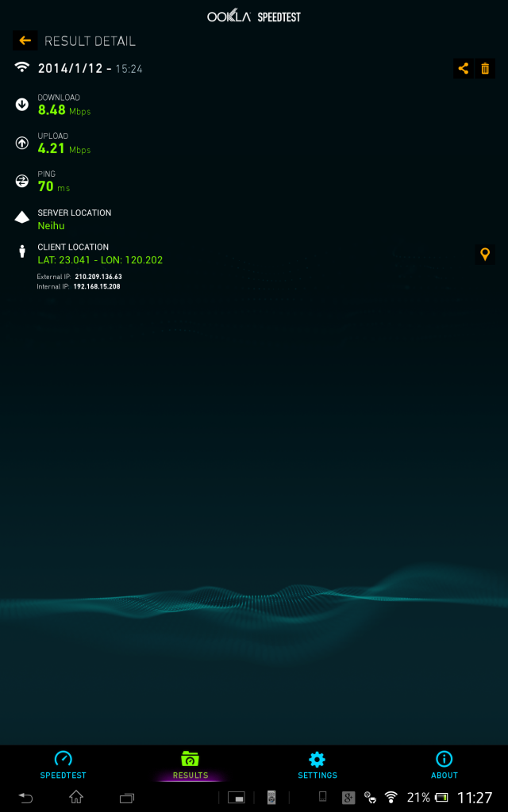Click the 70 ms ping value
The image size is (508, 812).
coord(54,186)
